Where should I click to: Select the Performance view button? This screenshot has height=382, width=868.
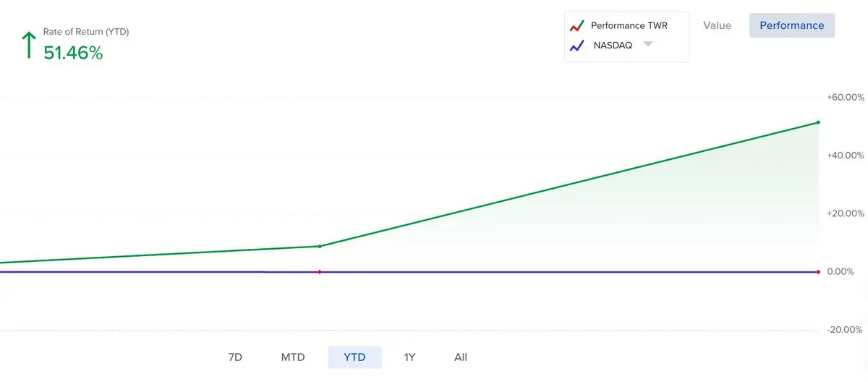click(791, 25)
